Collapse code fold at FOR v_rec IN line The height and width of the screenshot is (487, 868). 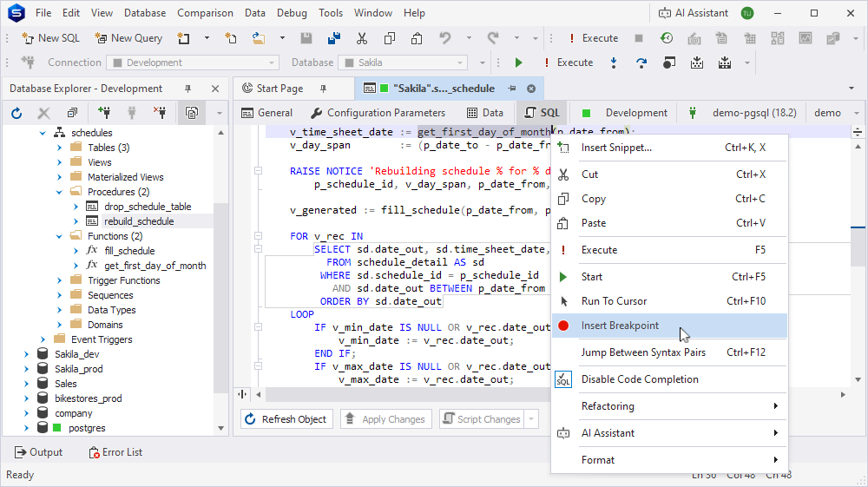(x=258, y=236)
